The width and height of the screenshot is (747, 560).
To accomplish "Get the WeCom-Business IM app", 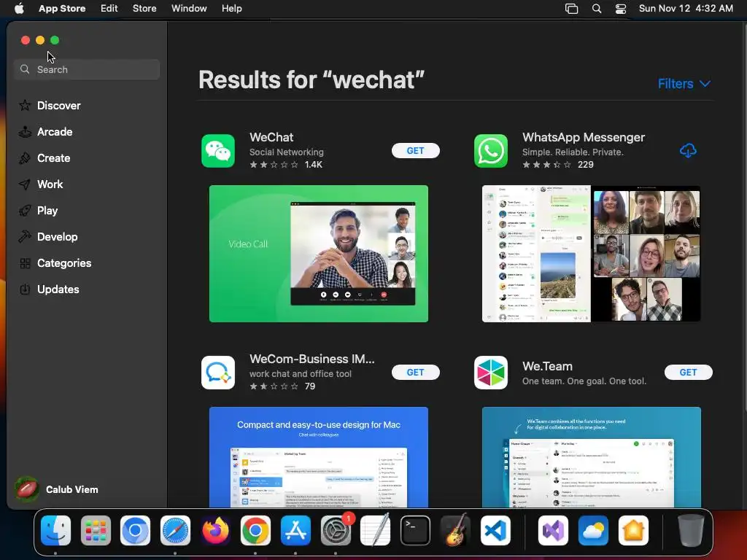I will coord(415,373).
